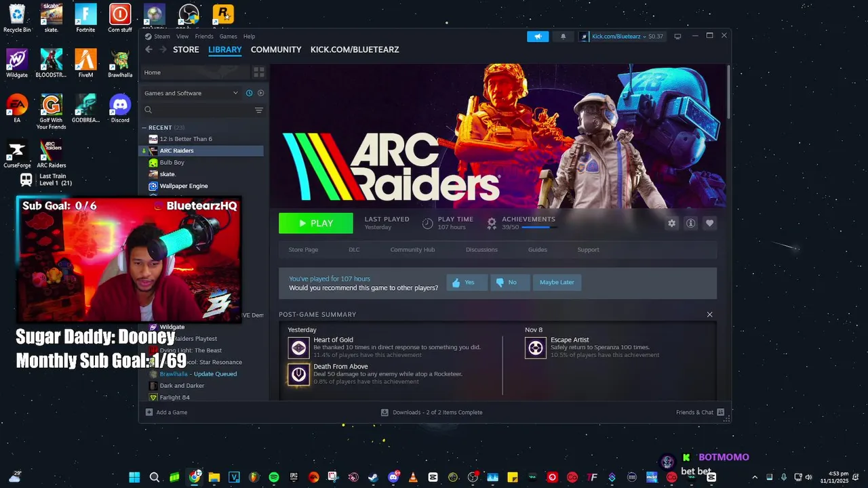Open Guides link
The image size is (868, 488).
[x=538, y=249]
